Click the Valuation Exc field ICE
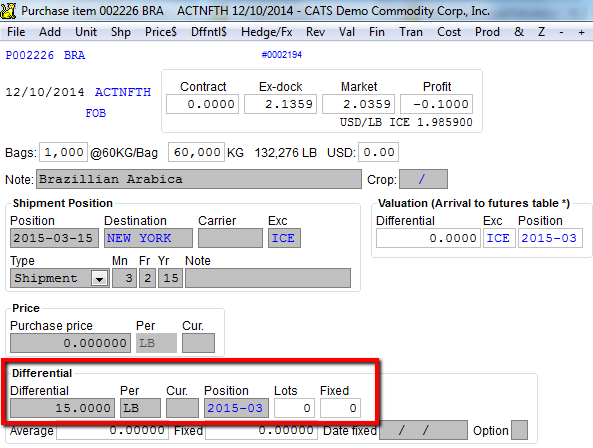This screenshot has width=593, height=448. pyautogui.click(x=499, y=238)
